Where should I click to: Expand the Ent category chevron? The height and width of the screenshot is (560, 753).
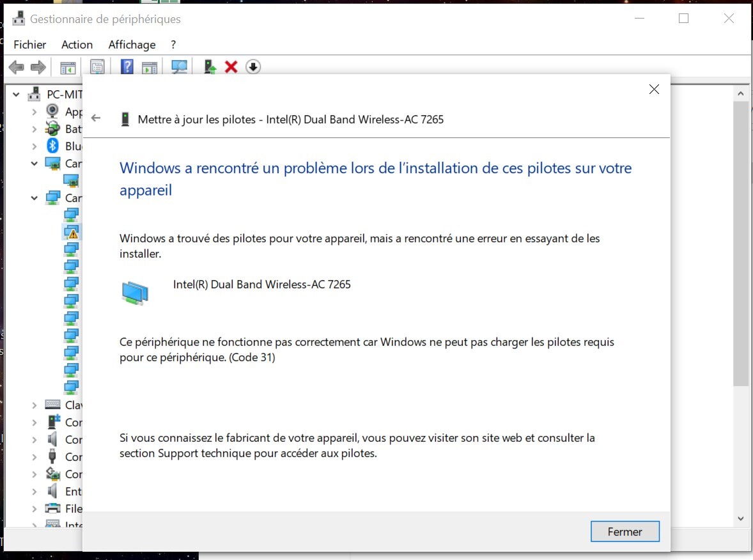click(x=34, y=492)
